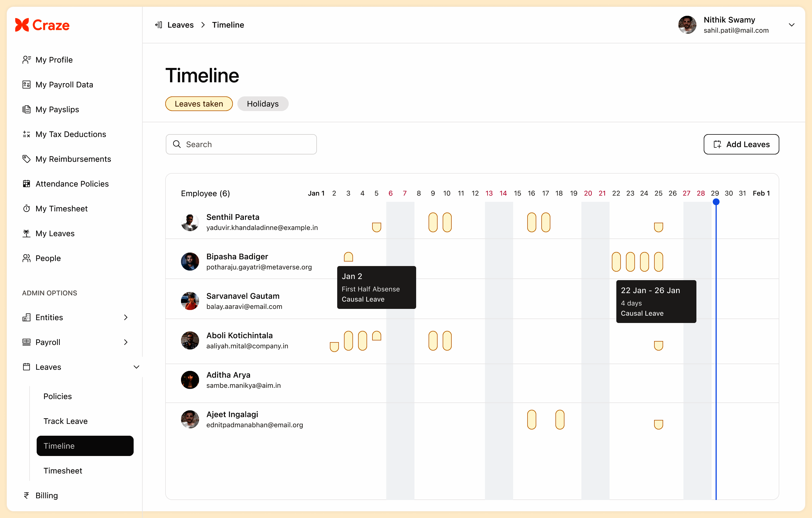Select the Leaves taken filter chip
812x518 pixels.
[x=198, y=104]
